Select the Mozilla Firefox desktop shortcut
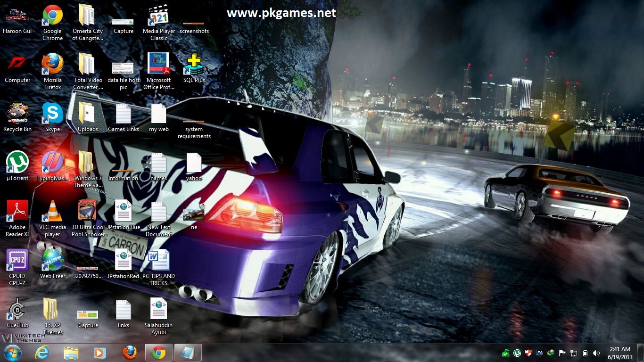Screen dimensions: 644x362 [x=52, y=71]
